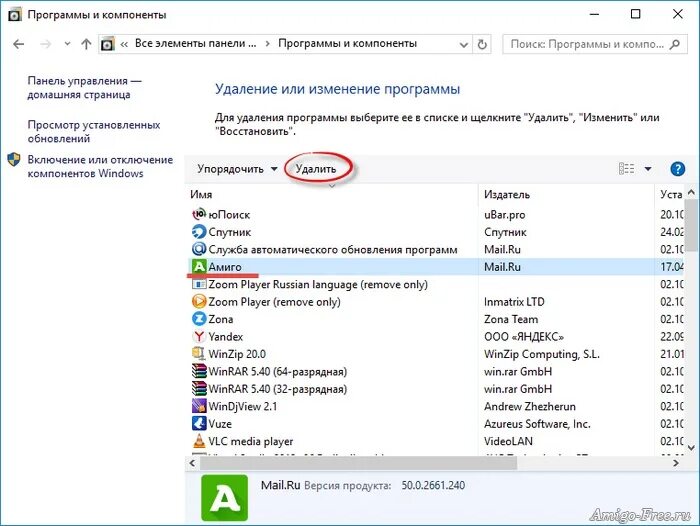Image resolution: width=700 pixels, height=526 pixels.
Task: Select the Амиго row name text
Action: click(225, 267)
